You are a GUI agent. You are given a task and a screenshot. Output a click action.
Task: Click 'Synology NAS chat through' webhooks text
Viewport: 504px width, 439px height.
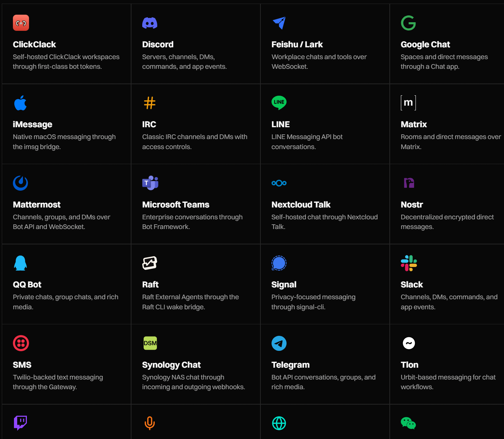tap(193, 382)
